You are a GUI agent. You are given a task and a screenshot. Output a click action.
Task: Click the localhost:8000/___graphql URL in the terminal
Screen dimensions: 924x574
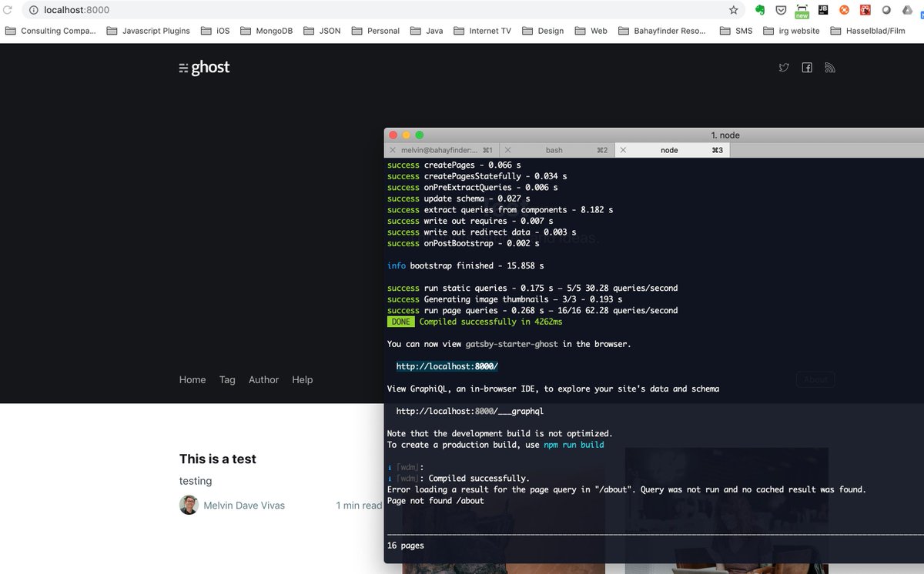pyautogui.click(x=470, y=411)
